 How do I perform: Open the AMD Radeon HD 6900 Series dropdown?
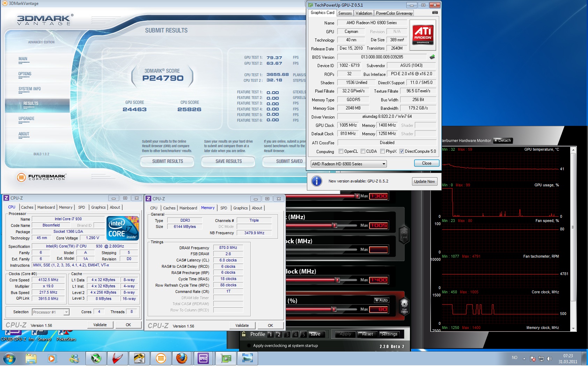tap(348, 164)
